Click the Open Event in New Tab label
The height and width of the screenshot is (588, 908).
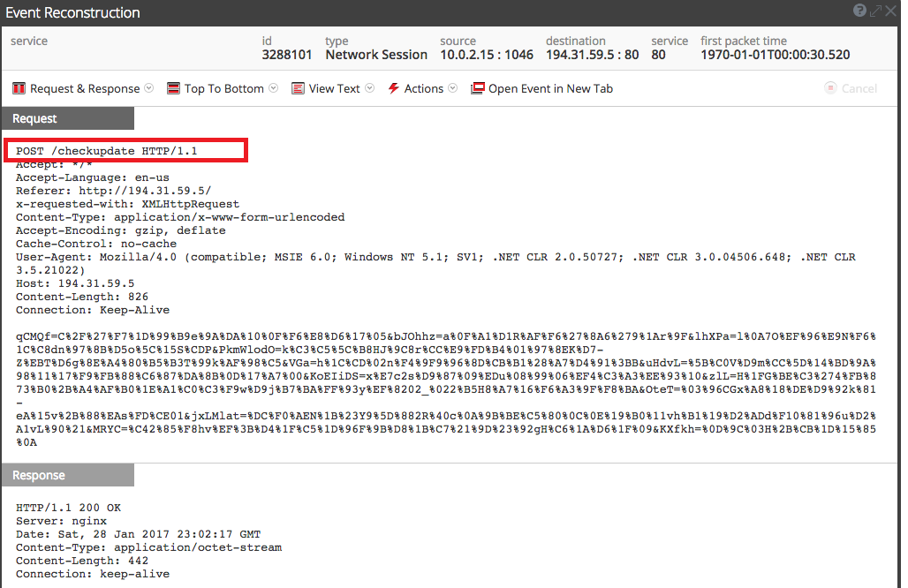click(549, 88)
